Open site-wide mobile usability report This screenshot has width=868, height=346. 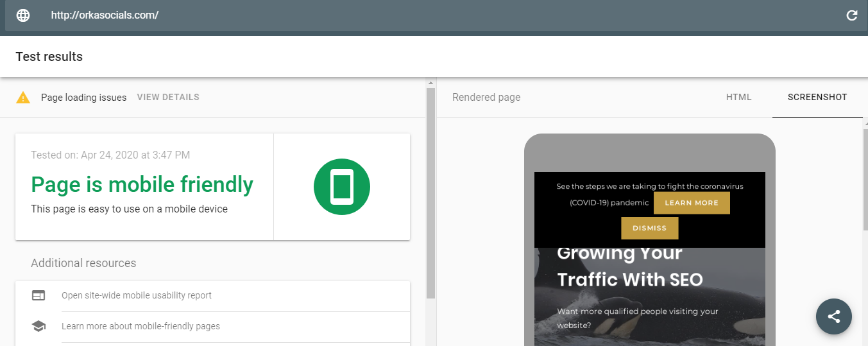click(x=137, y=296)
